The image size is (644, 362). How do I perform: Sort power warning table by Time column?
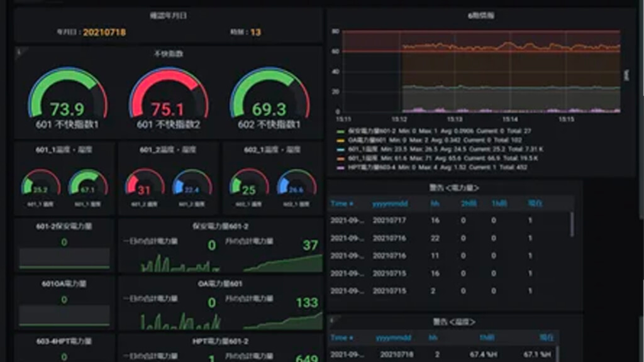pyautogui.click(x=342, y=204)
